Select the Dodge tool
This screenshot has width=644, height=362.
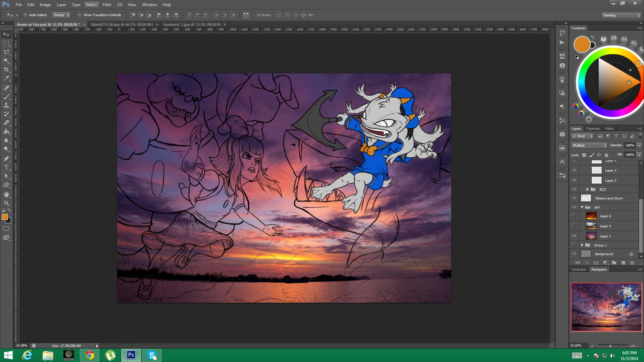pyautogui.click(x=6, y=149)
